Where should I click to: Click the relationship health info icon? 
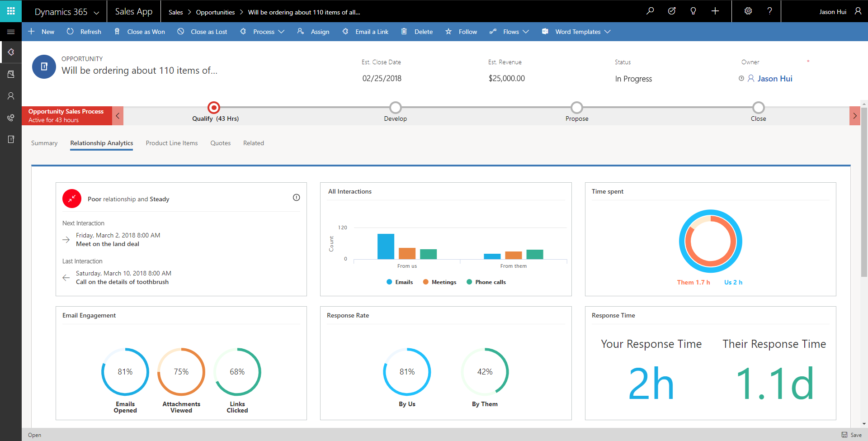pyautogui.click(x=296, y=197)
